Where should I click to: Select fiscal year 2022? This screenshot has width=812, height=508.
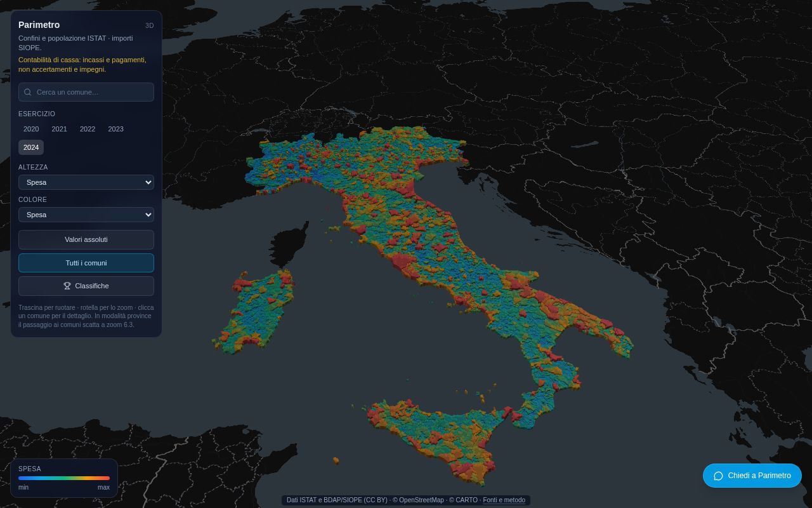pos(88,129)
